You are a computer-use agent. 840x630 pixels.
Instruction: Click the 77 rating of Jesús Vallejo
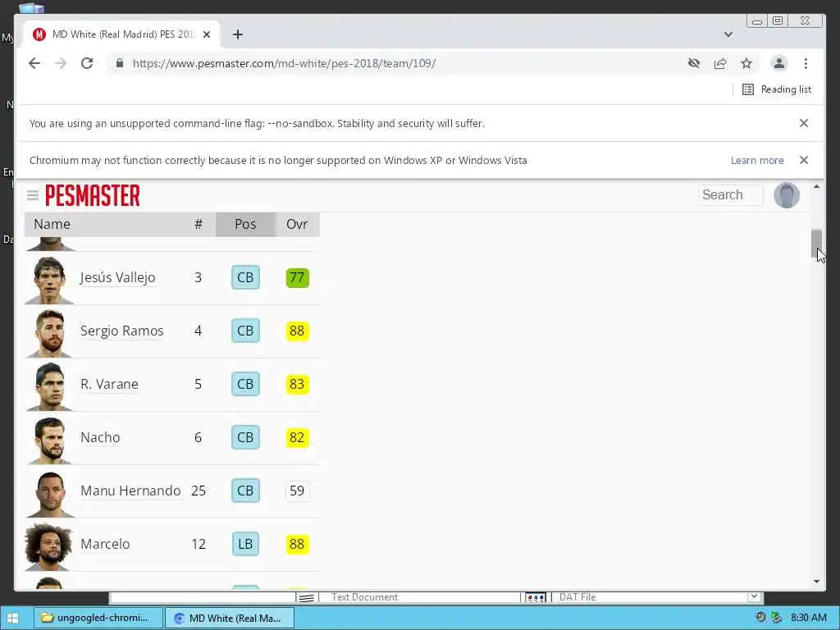(297, 277)
